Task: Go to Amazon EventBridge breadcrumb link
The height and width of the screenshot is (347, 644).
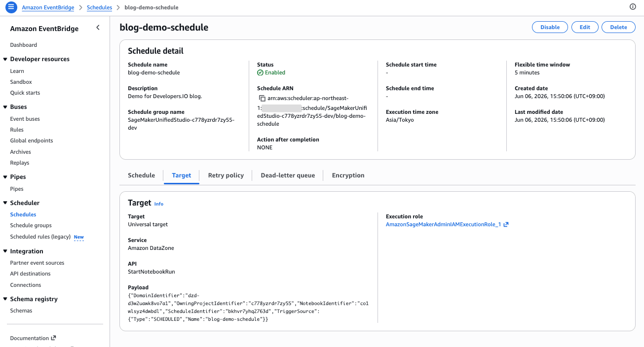Action: tap(48, 7)
